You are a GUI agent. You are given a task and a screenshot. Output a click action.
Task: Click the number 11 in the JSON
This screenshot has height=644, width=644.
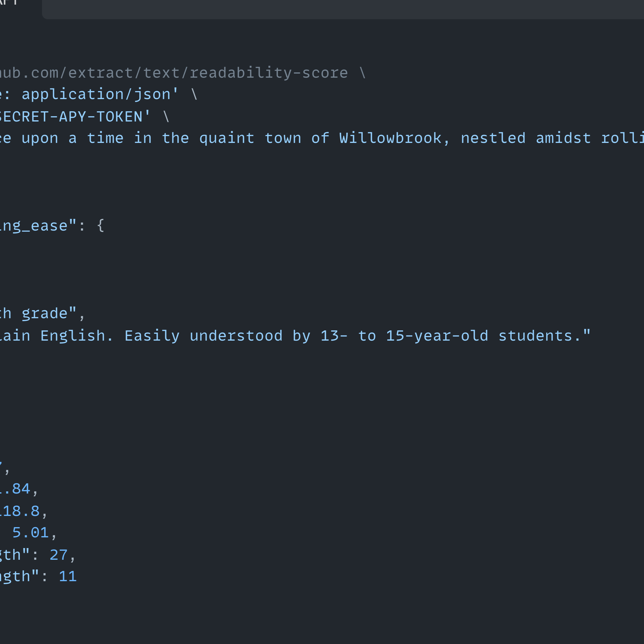pyautogui.click(x=68, y=577)
